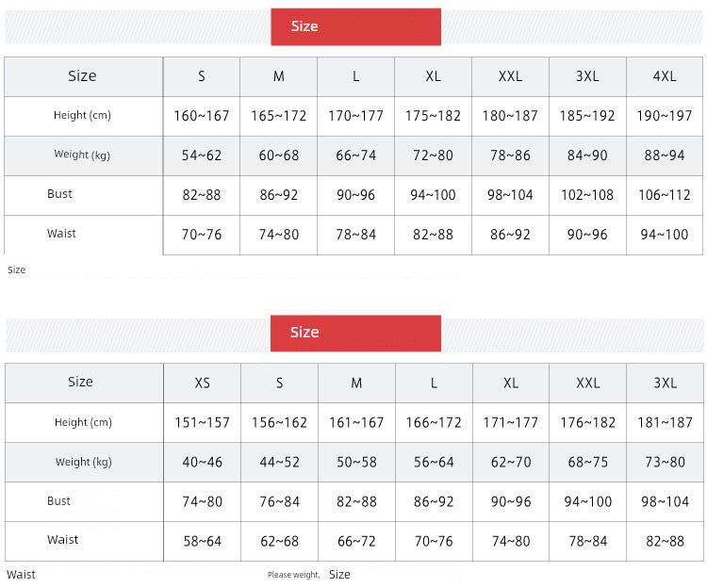Select the 88~94 weight cell

coord(665,155)
